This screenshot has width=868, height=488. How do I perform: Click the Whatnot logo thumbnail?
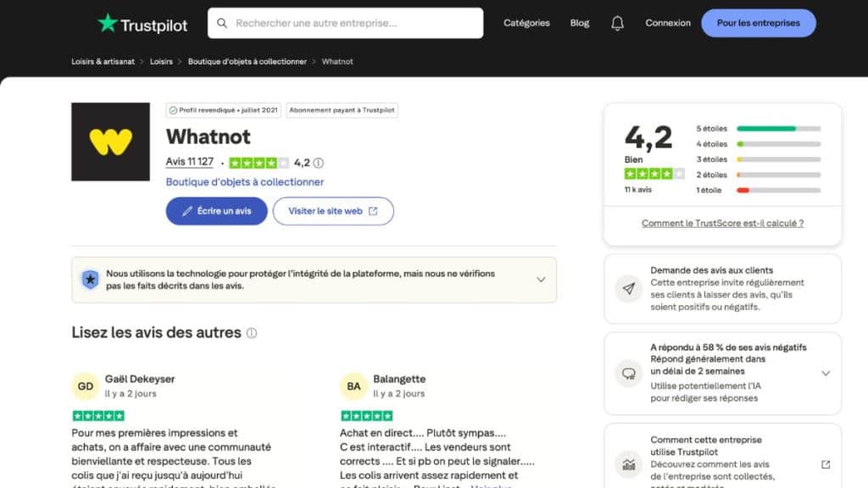pos(111,141)
